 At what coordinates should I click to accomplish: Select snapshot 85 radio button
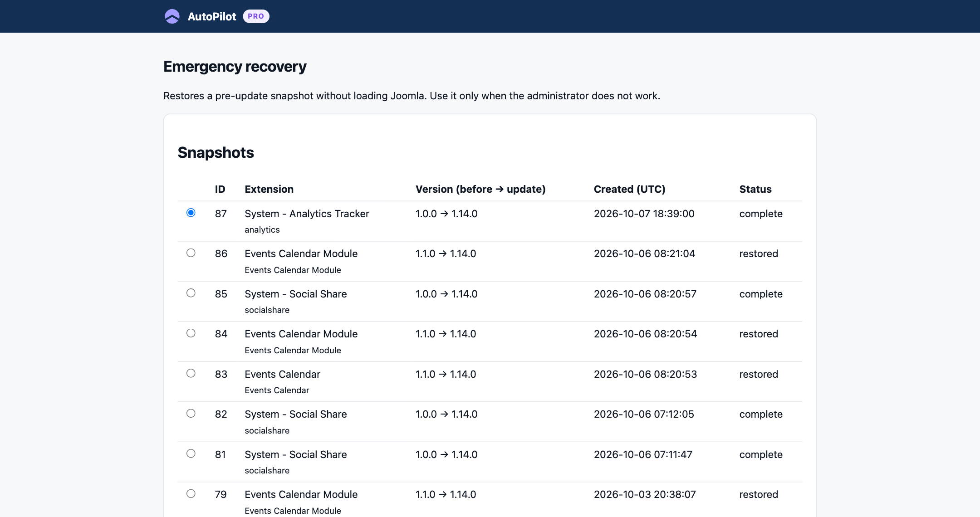tap(191, 293)
